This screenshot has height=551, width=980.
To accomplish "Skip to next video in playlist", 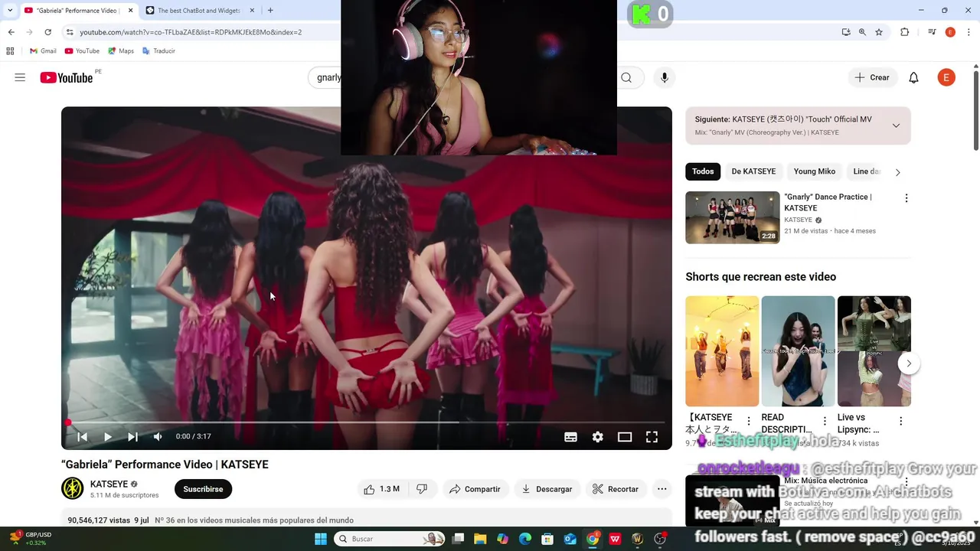I will (132, 436).
